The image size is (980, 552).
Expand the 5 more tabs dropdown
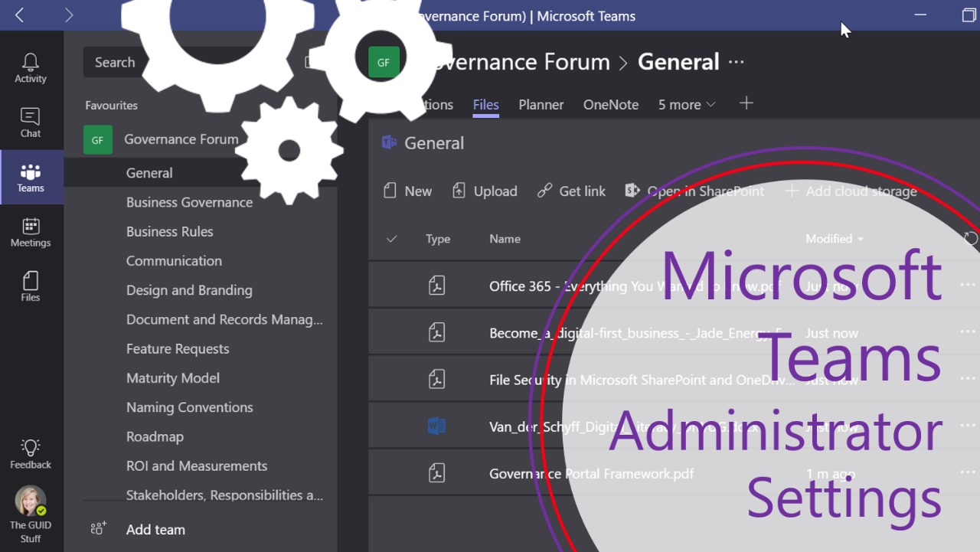pyautogui.click(x=687, y=105)
